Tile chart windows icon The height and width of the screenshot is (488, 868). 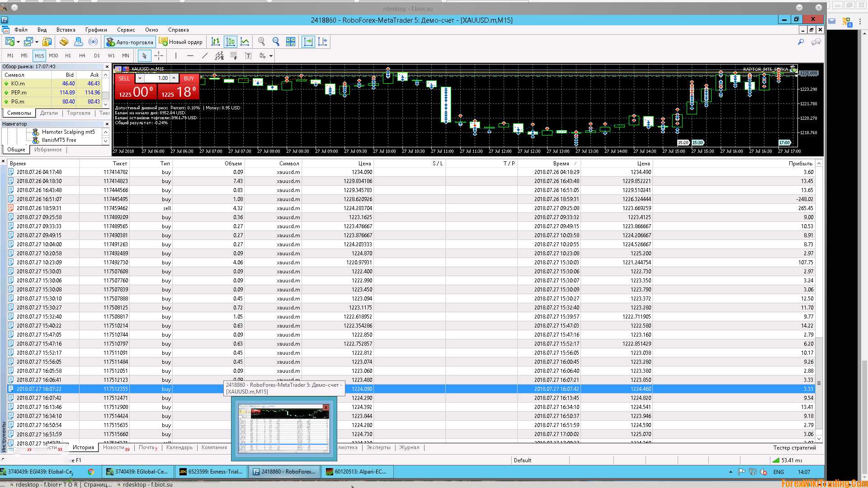click(291, 42)
